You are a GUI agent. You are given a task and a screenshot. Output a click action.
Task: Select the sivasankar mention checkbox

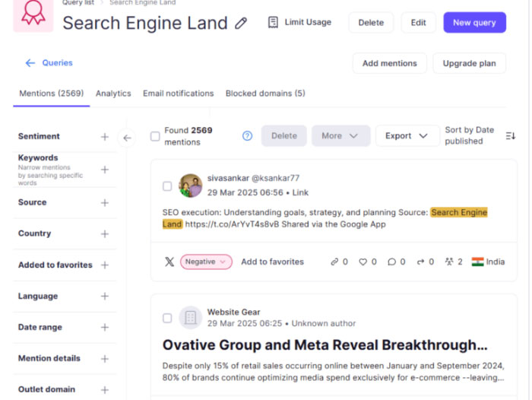(167, 186)
